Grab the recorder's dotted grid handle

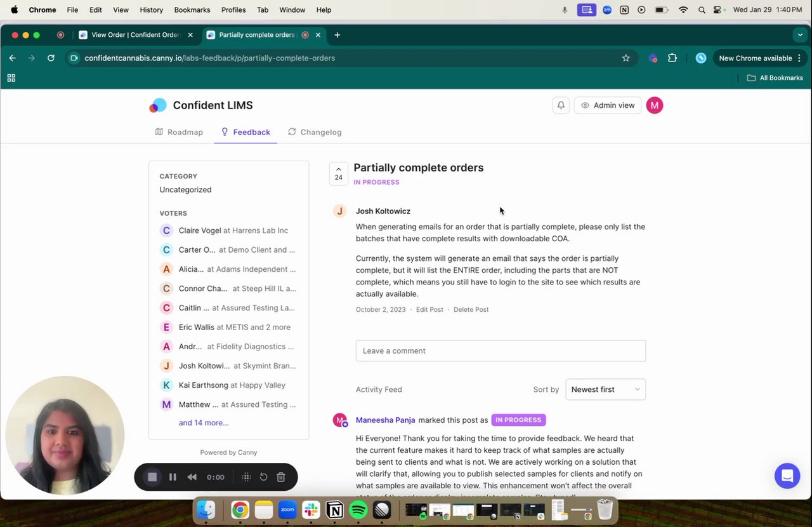click(247, 477)
